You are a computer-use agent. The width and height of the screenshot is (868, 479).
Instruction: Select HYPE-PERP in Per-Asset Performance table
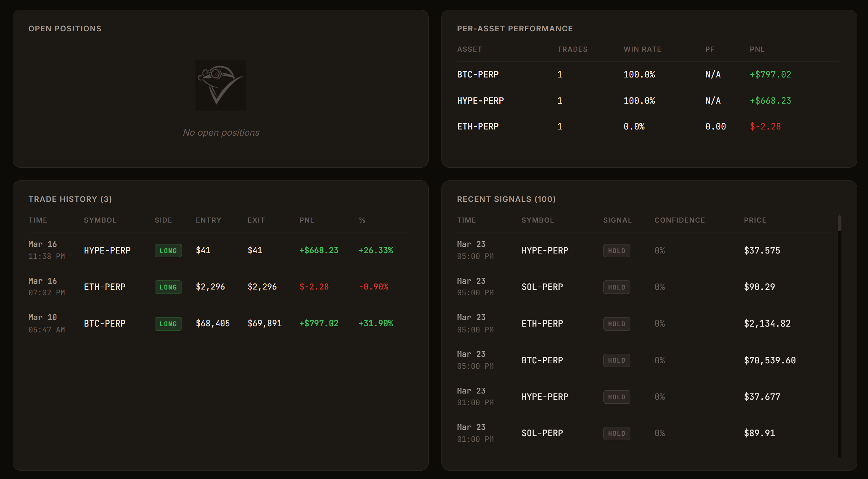480,101
